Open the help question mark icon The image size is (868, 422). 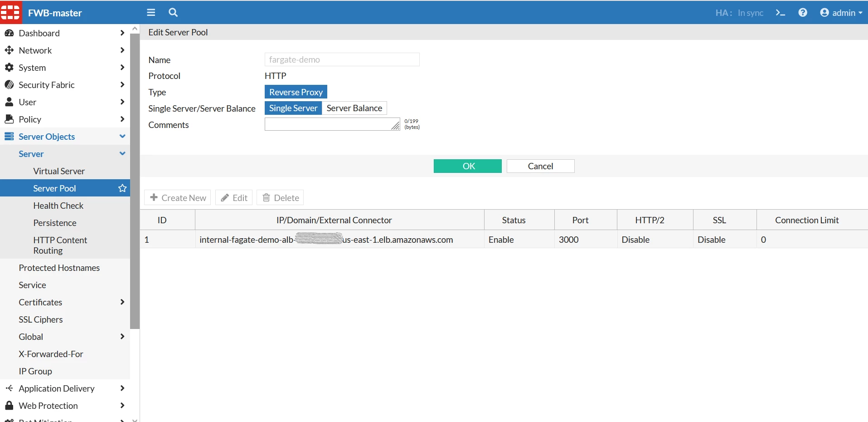tap(803, 13)
